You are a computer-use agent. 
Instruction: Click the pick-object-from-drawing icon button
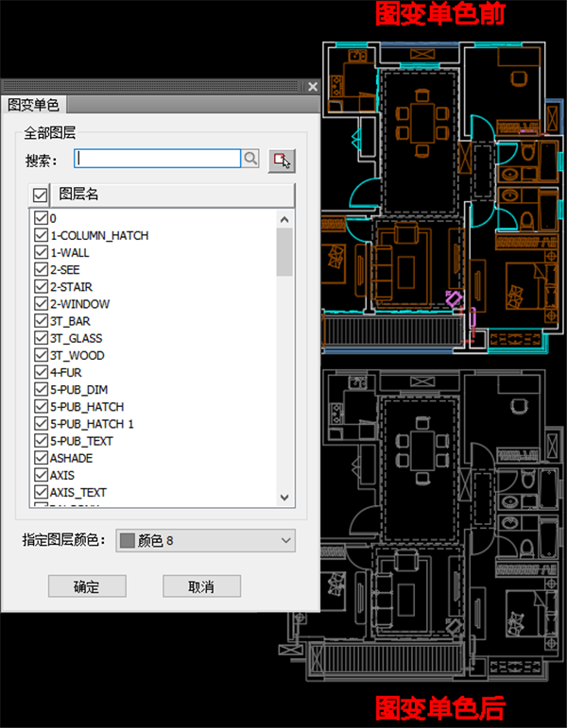tap(282, 161)
